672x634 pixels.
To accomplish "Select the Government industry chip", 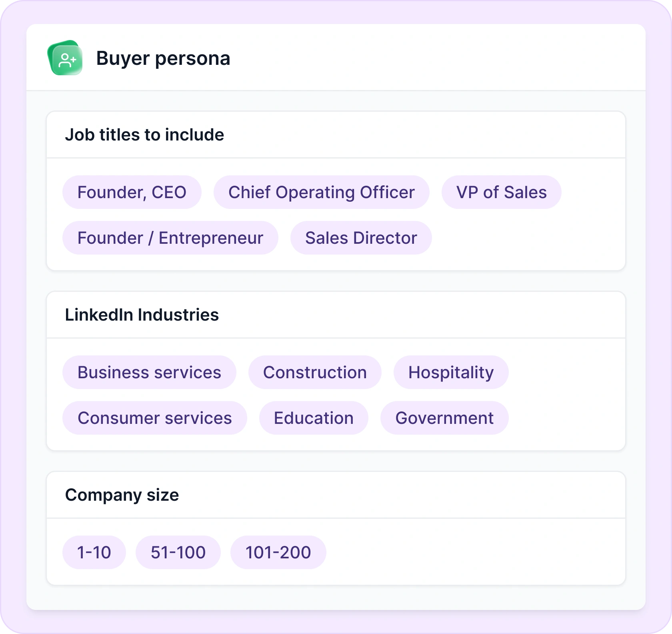I will (x=444, y=418).
